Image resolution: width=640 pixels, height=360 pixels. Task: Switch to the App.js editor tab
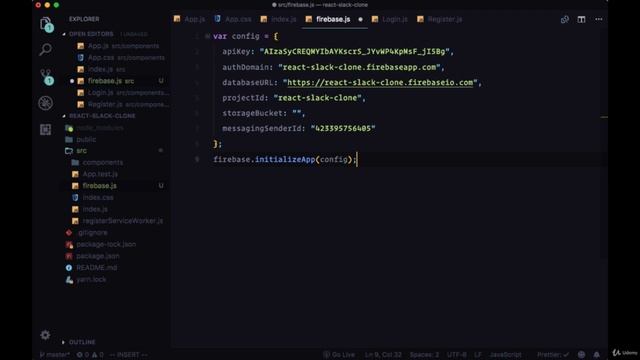click(189, 19)
